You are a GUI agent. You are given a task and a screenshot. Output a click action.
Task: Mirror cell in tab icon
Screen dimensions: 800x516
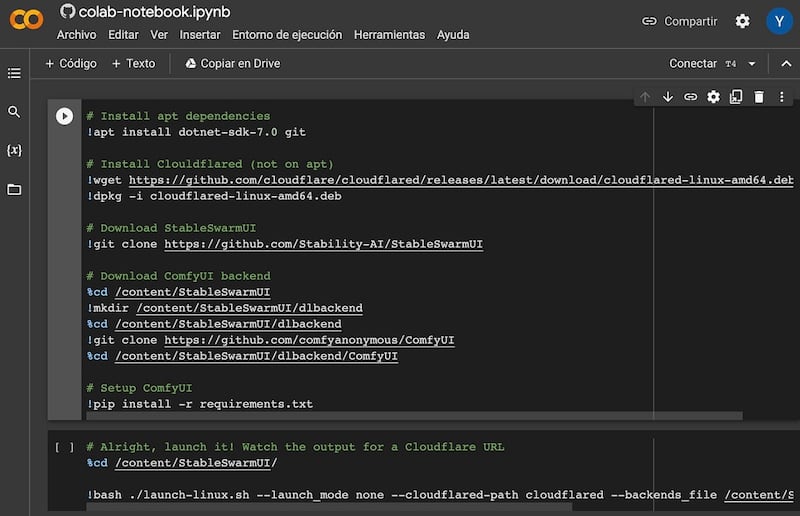pyautogui.click(x=736, y=97)
